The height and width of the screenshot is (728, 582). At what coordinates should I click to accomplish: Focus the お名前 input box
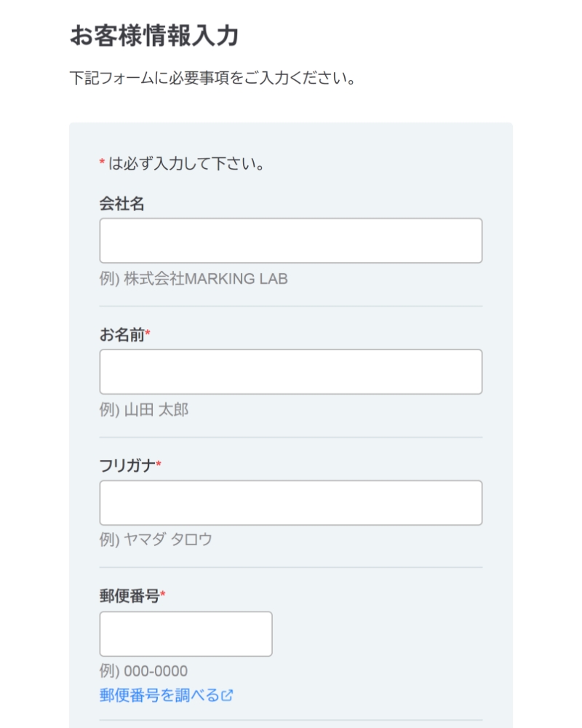click(290, 371)
